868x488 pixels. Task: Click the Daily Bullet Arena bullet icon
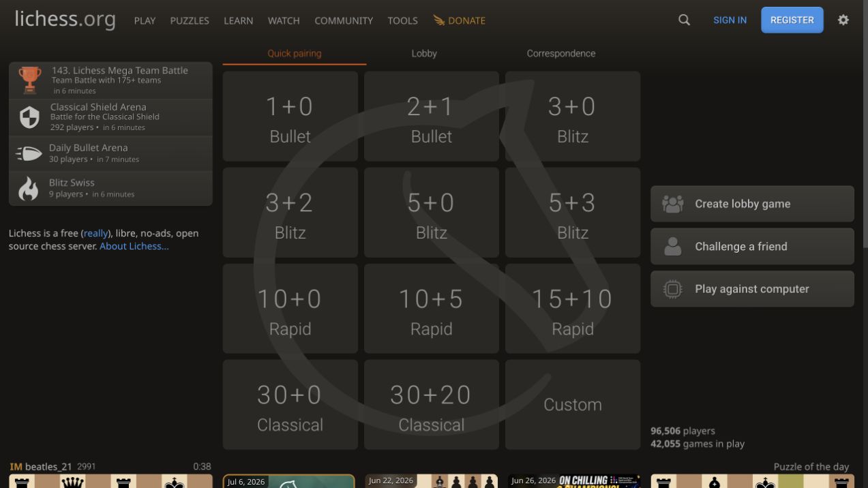(29, 153)
